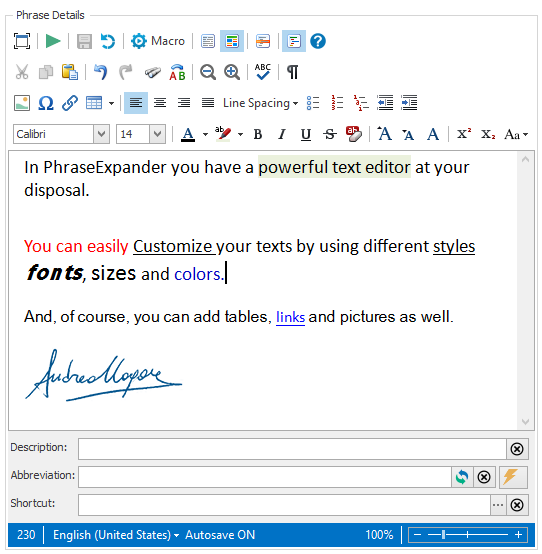The height and width of the screenshot is (554, 542).
Task: Open find and replace AB icon
Action: click(x=177, y=72)
